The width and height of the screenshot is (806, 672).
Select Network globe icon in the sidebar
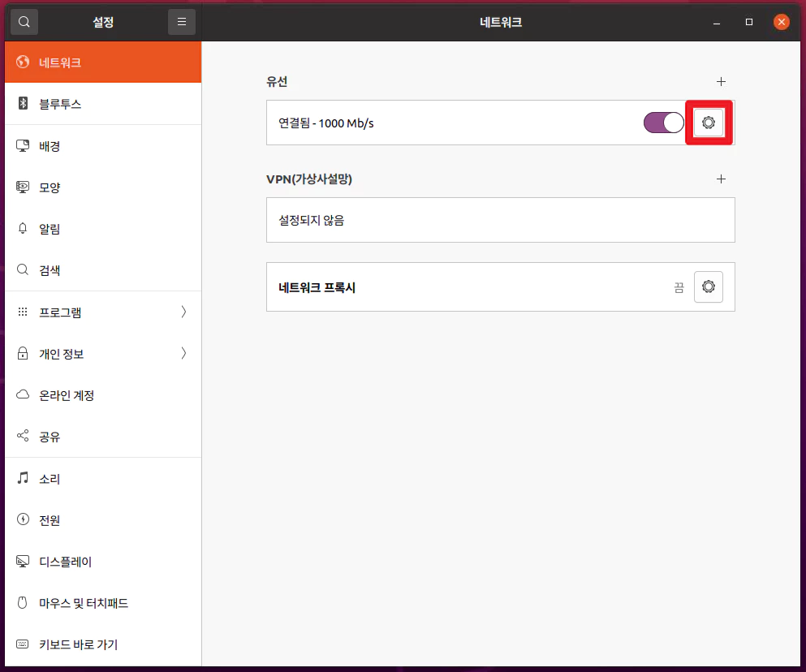[23, 62]
